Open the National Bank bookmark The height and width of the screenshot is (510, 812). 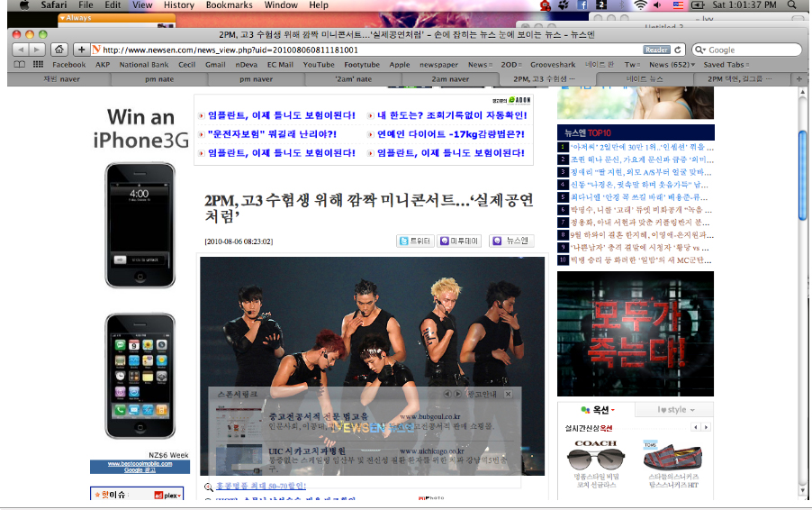[x=144, y=65]
